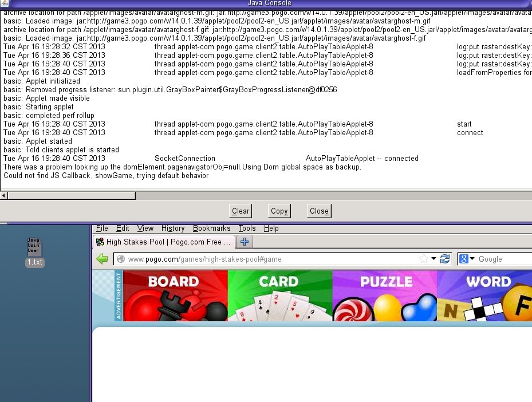Open the Bookmarks menu
This screenshot has height=402, width=532.
coord(212,228)
